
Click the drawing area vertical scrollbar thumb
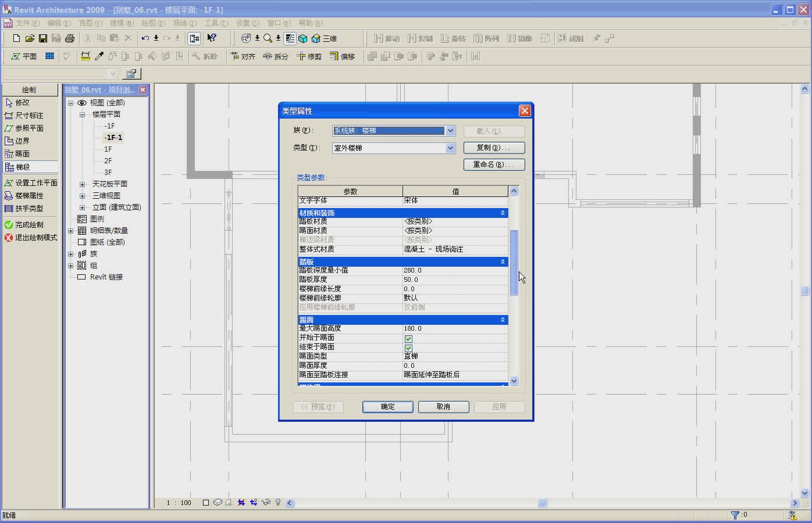tap(805, 291)
